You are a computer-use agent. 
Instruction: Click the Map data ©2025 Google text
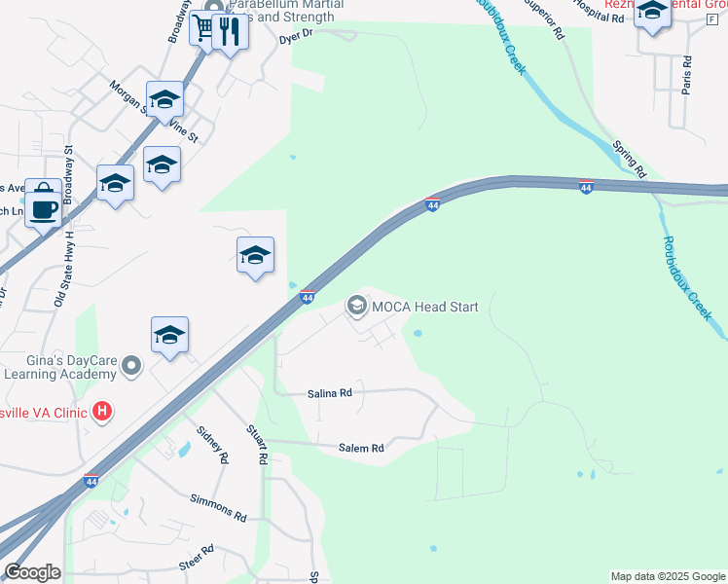click(668, 576)
